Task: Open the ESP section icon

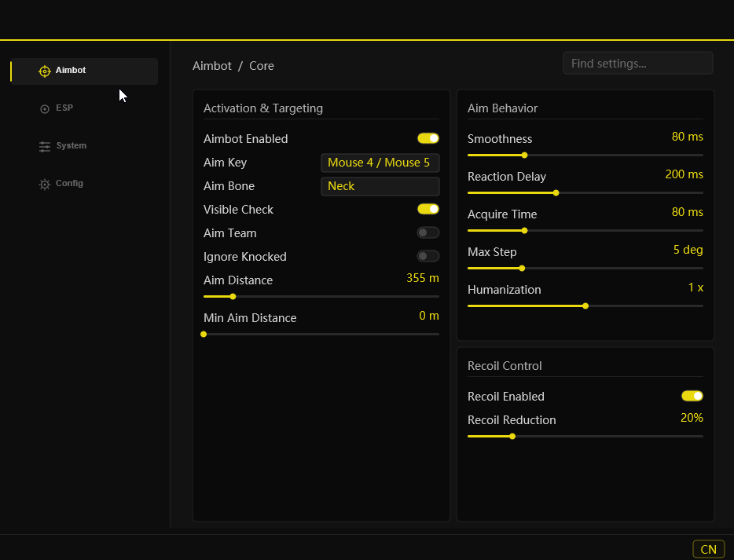Action: 45,109
